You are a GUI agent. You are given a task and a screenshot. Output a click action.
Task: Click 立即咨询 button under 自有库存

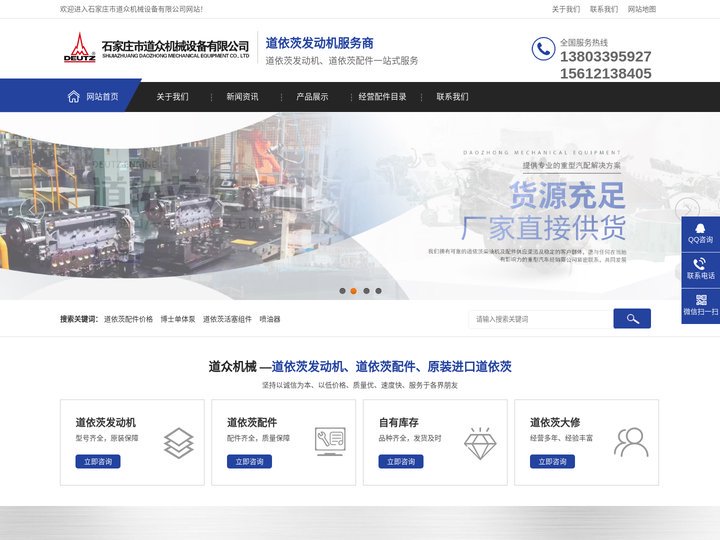[401, 461]
